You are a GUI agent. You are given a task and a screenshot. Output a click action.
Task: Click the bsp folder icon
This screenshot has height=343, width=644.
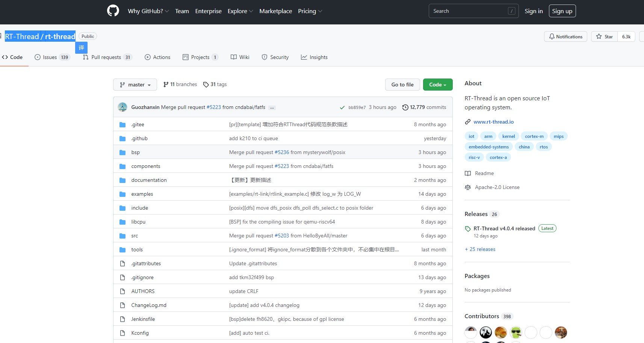pos(122,152)
